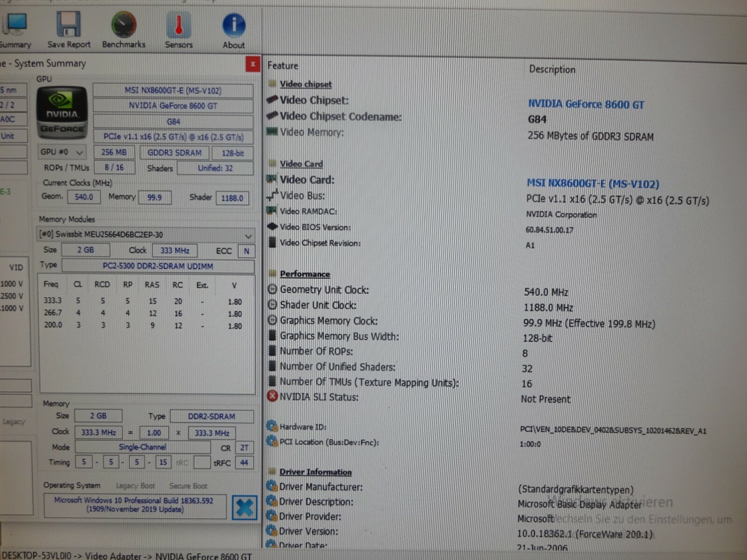Select the value 99.9 MHz (Effective 199.8 MHz)
The height and width of the screenshot is (560, 747).
[x=589, y=323]
